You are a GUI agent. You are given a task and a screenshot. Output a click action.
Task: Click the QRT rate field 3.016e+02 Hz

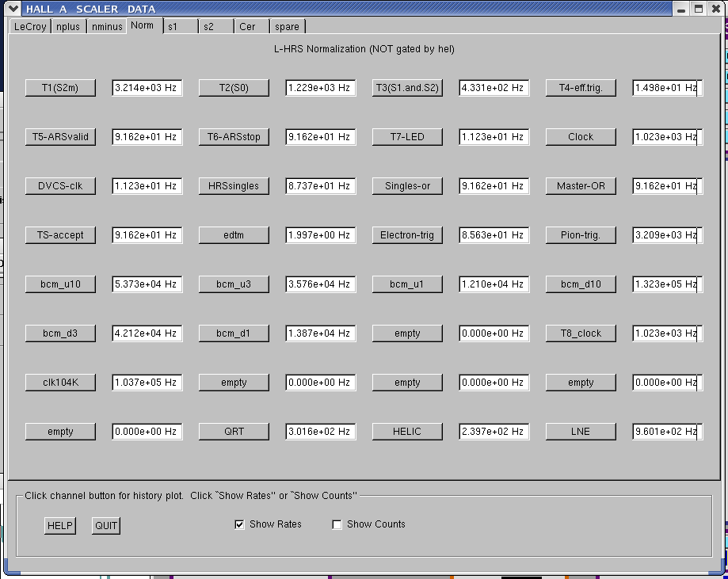321,432
